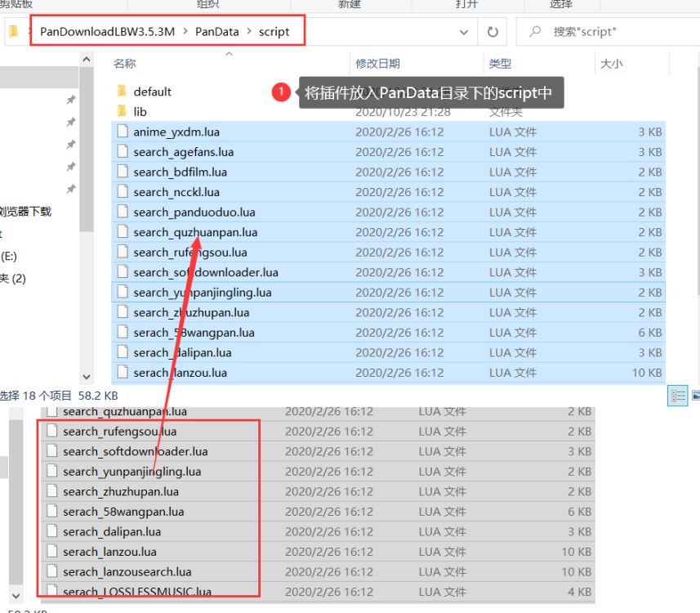Click the navigation pane scroll up arrow
The image size is (700, 613).
coord(87,60)
